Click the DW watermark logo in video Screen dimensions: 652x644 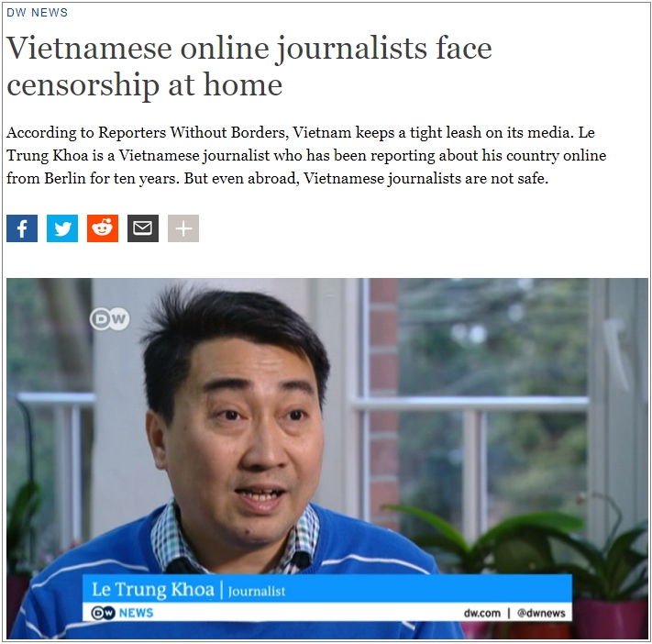coord(110,319)
